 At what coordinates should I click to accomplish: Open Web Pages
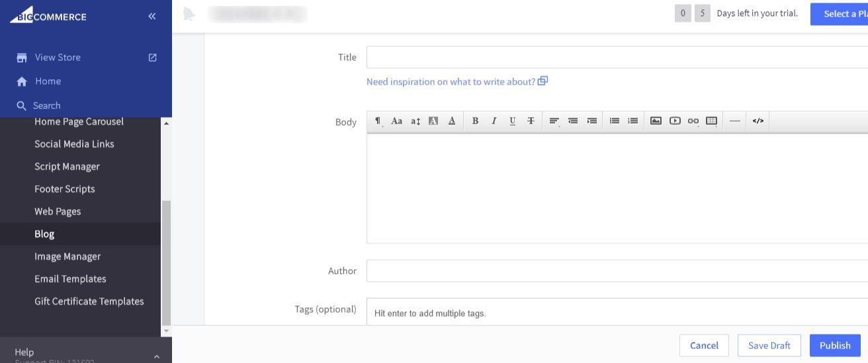[x=58, y=212]
